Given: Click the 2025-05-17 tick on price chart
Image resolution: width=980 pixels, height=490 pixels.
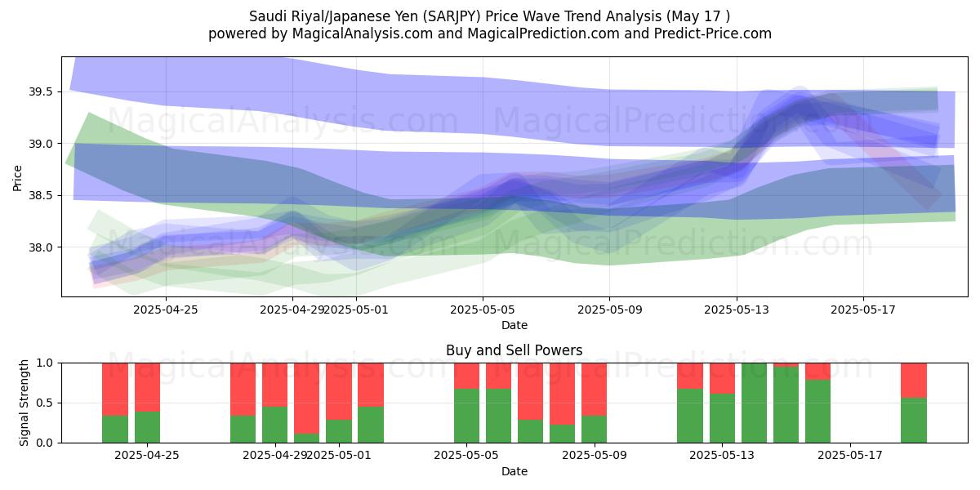Looking at the screenshot, I should point(864,310).
